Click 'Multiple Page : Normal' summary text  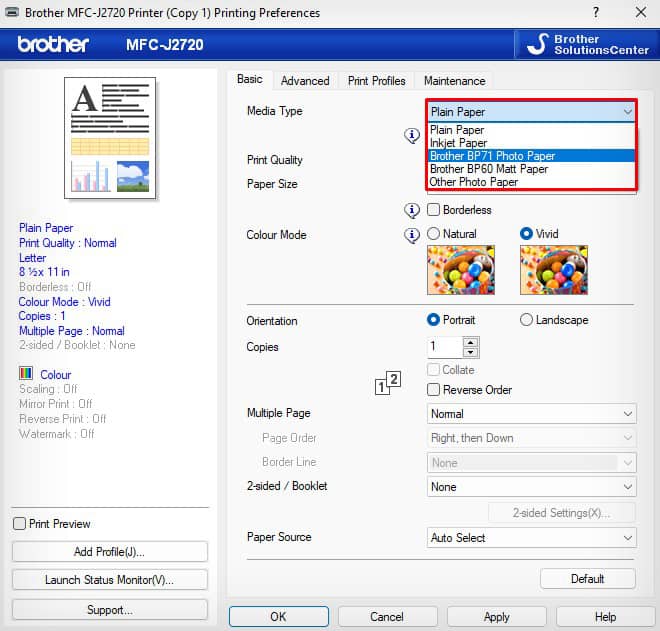pyautogui.click(x=72, y=331)
